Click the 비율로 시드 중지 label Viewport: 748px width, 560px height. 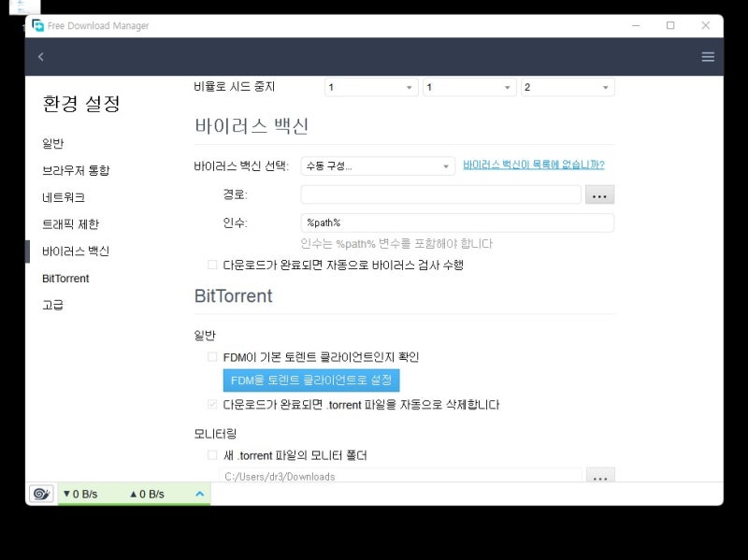[235, 86]
